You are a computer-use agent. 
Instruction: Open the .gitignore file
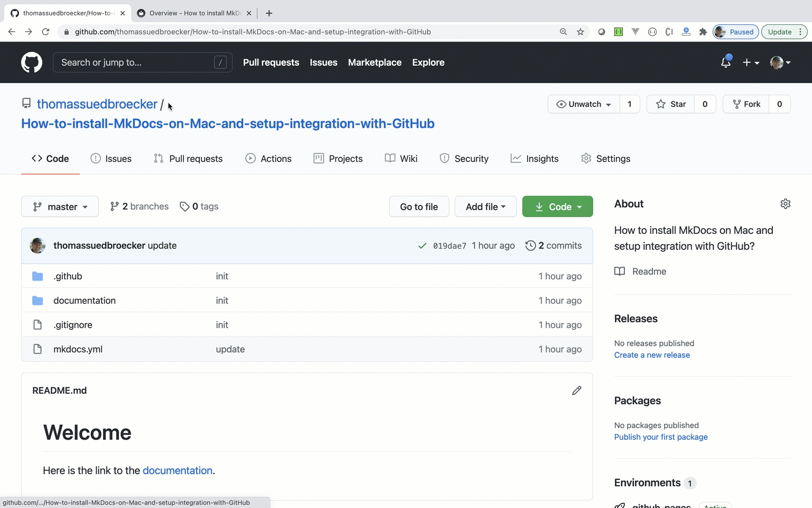pyautogui.click(x=73, y=325)
